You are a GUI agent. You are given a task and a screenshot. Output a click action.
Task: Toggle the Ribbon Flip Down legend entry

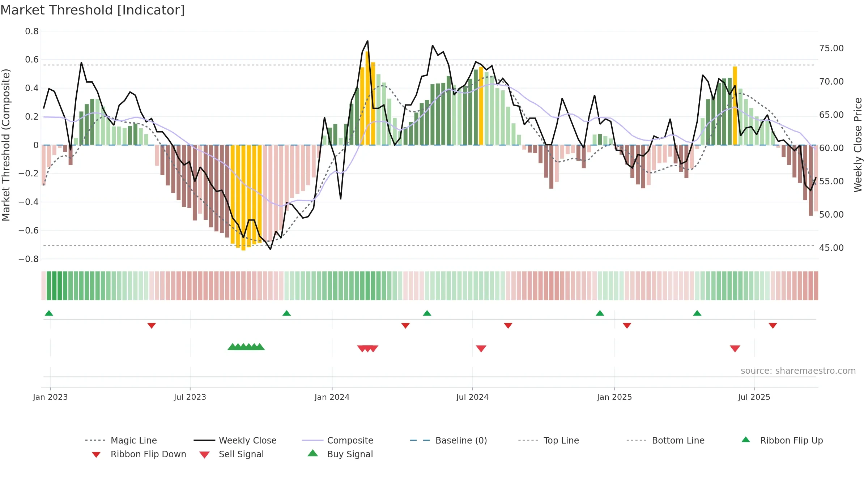(x=139, y=454)
